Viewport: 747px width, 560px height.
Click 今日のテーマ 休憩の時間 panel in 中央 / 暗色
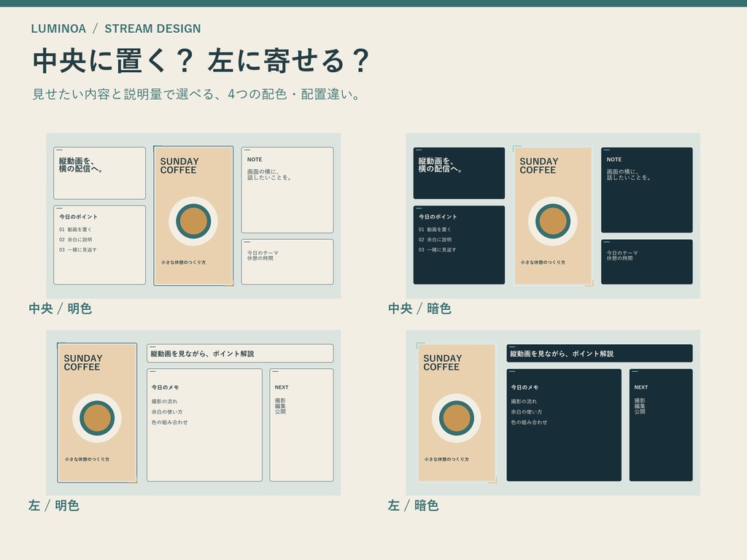point(646,262)
